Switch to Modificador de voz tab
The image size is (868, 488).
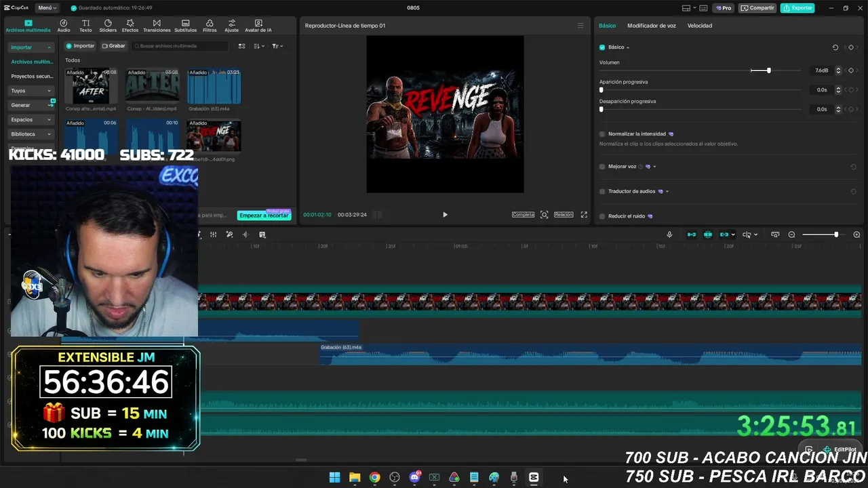[652, 26]
